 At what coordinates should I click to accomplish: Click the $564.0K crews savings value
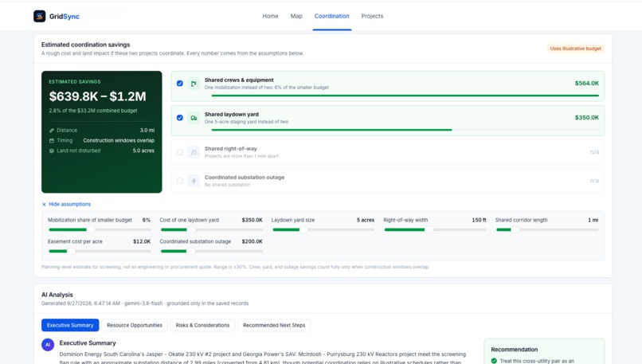coord(587,83)
